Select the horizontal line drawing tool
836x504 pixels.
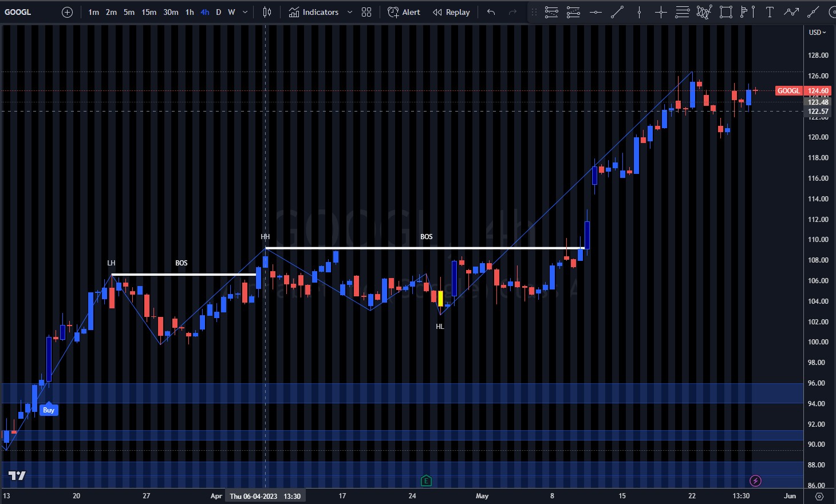coord(596,12)
